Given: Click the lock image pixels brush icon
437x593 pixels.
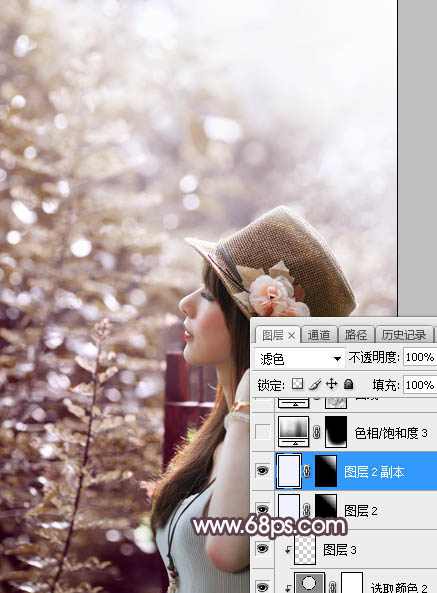Looking at the screenshot, I should click(315, 384).
